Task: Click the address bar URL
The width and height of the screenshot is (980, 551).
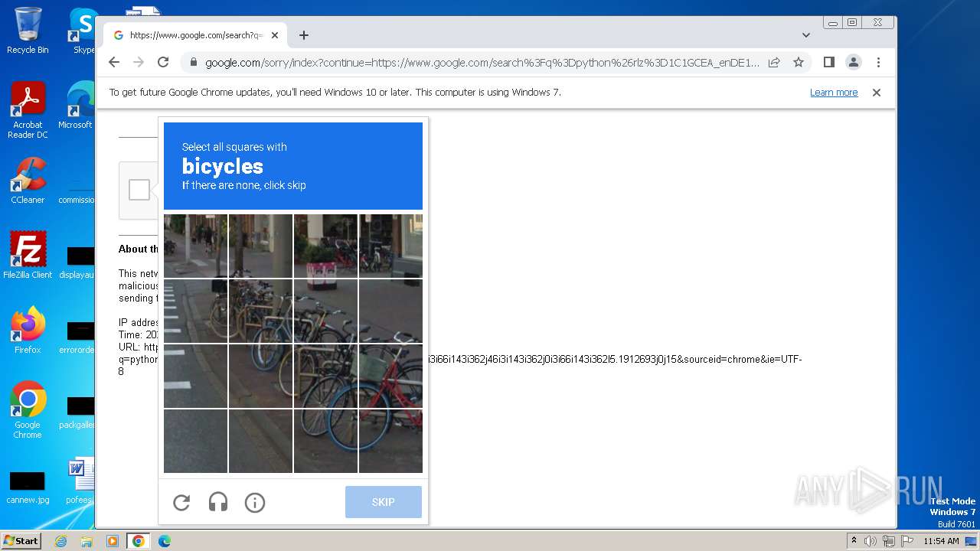Action: click(x=482, y=63)
